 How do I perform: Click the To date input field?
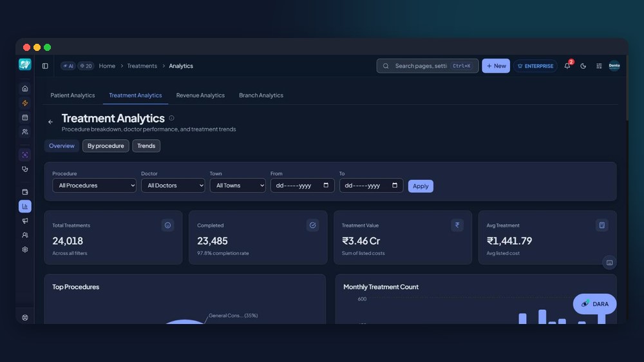(372, 186)
